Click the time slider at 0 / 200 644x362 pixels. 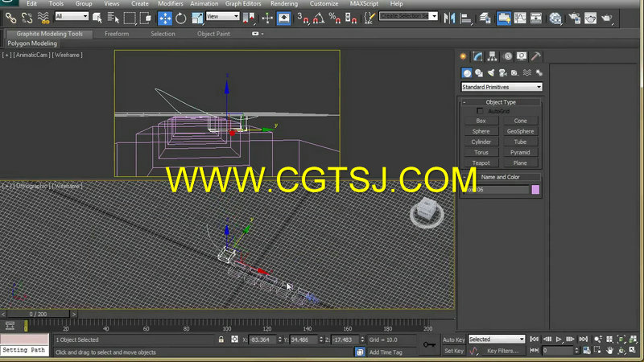coord(38,314)
